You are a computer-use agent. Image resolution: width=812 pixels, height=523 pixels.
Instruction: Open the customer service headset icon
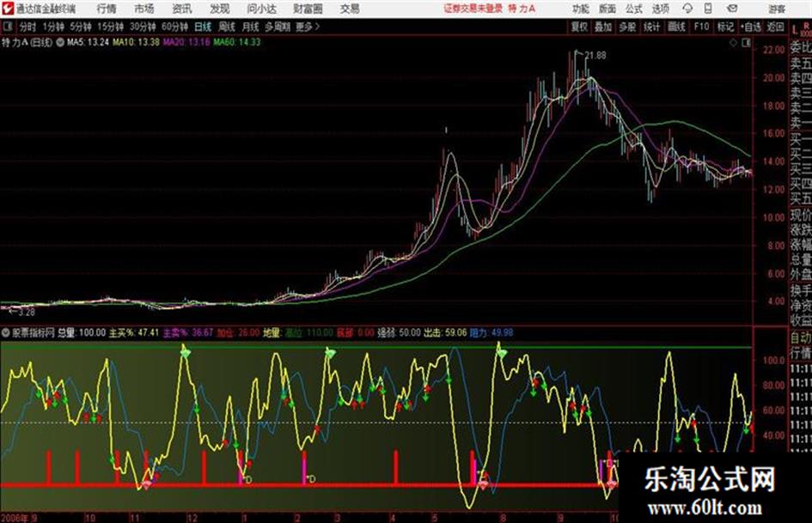[x=687, y=9]
